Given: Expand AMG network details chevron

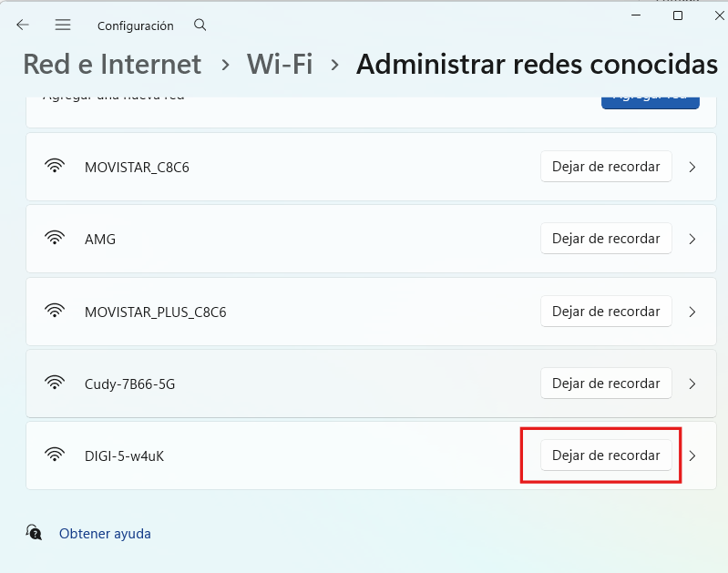Looking at the screenshot, I should point(692,239).
